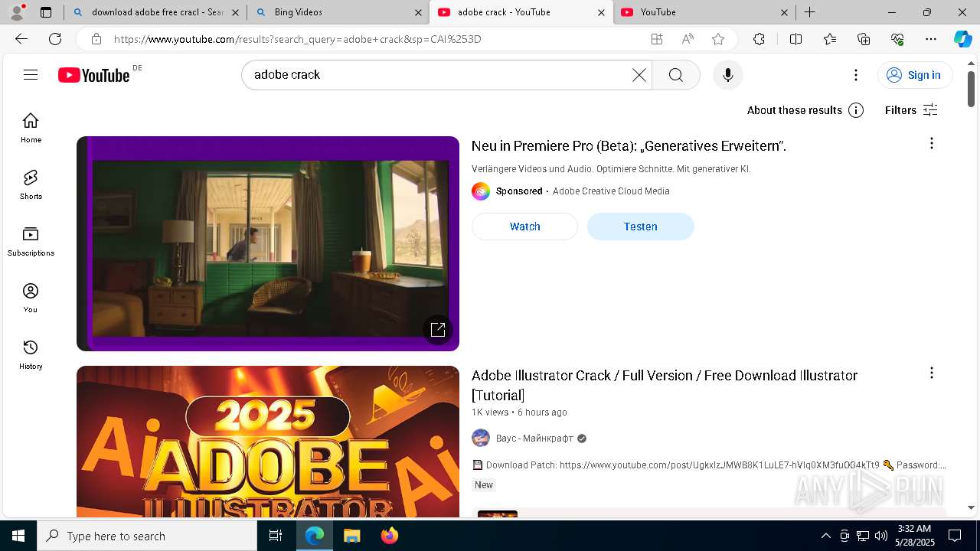Open Edge Settings and more menu
This screenshot has height=551, width=980.
tap(931, 39)
